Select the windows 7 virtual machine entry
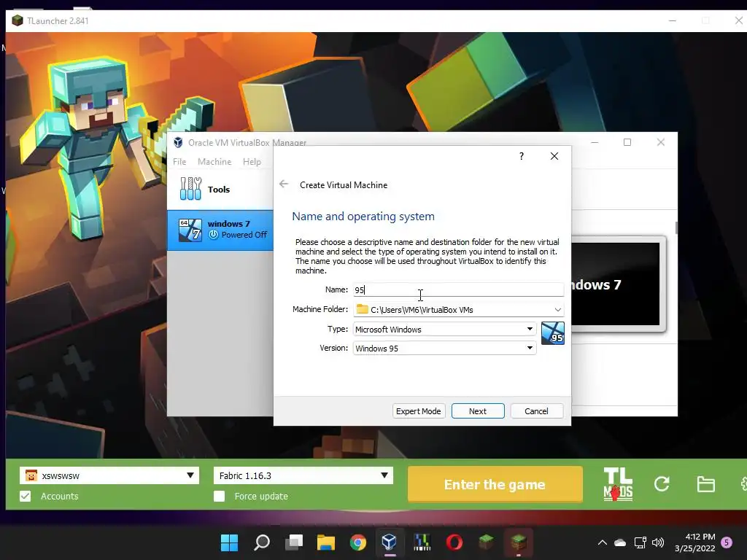Image resolution: width=747 pixels, height=560 pixels. click(x=220, y=230)
